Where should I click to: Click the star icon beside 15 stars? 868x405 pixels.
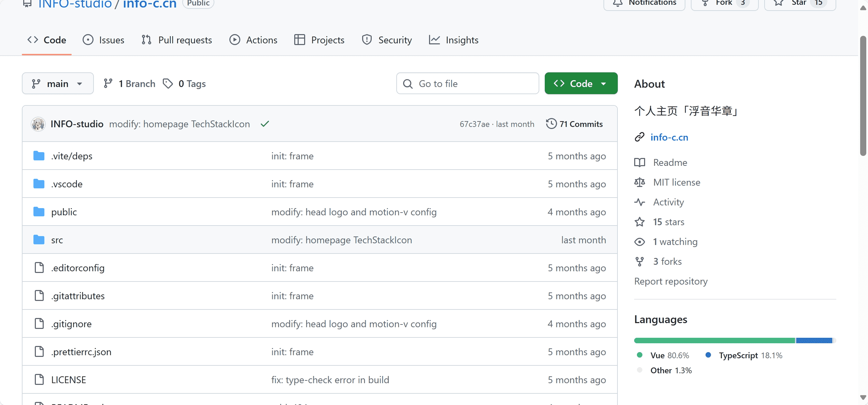[640, 222]
